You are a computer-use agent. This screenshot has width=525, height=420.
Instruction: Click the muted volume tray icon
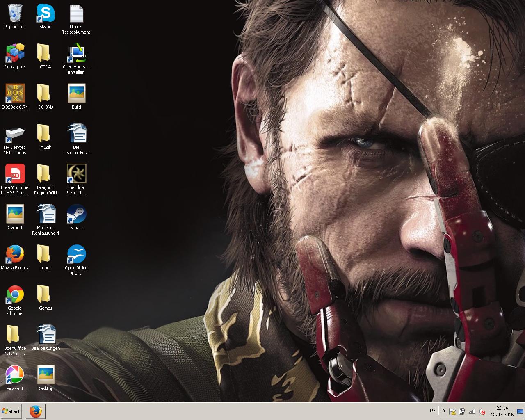[482, 411]
